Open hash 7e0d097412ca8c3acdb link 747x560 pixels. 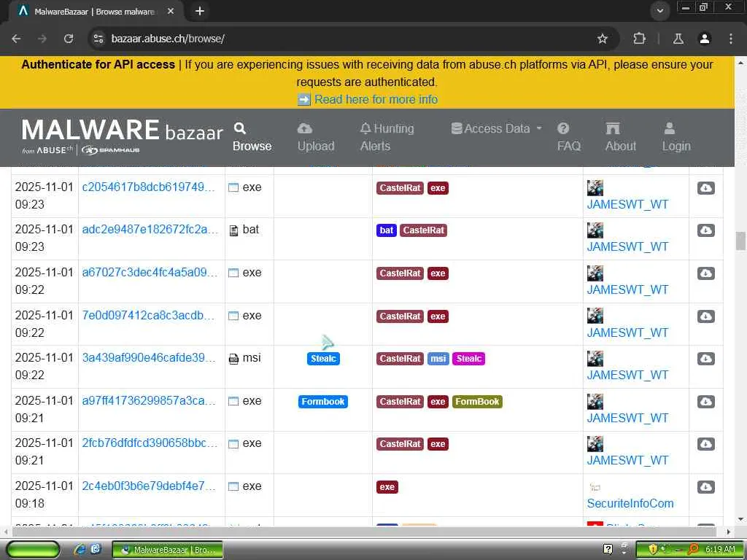point(148,315)
